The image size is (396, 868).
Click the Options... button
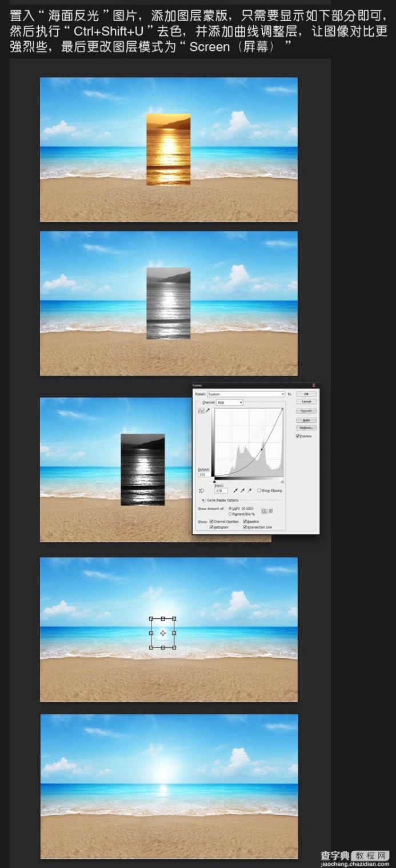307,427
